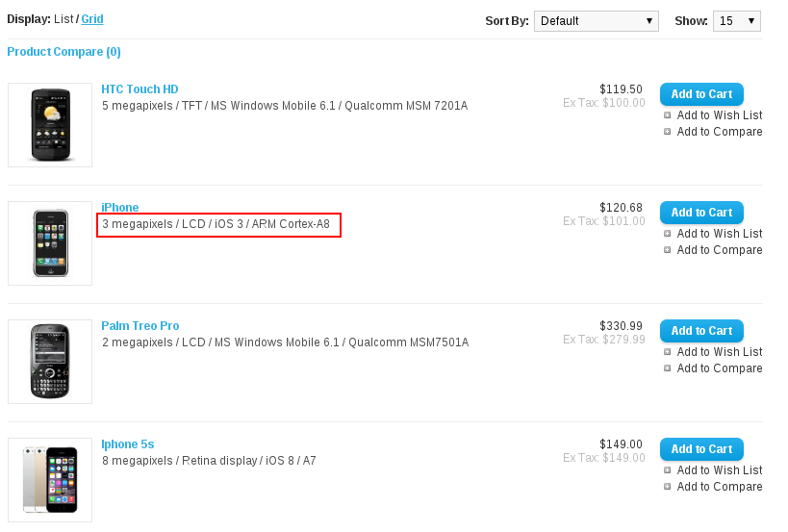Add Palm Treo Pro to cart

tap(701, 331)
